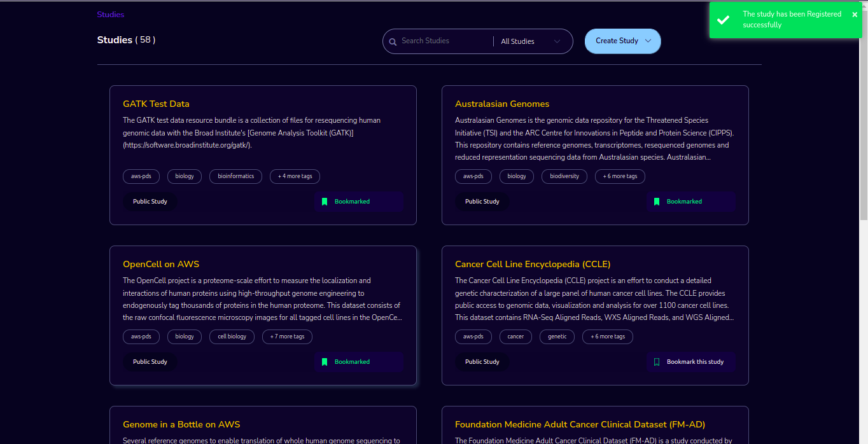Open the Studies breadcrumb link
868x444 pixels.
point(111,15)
